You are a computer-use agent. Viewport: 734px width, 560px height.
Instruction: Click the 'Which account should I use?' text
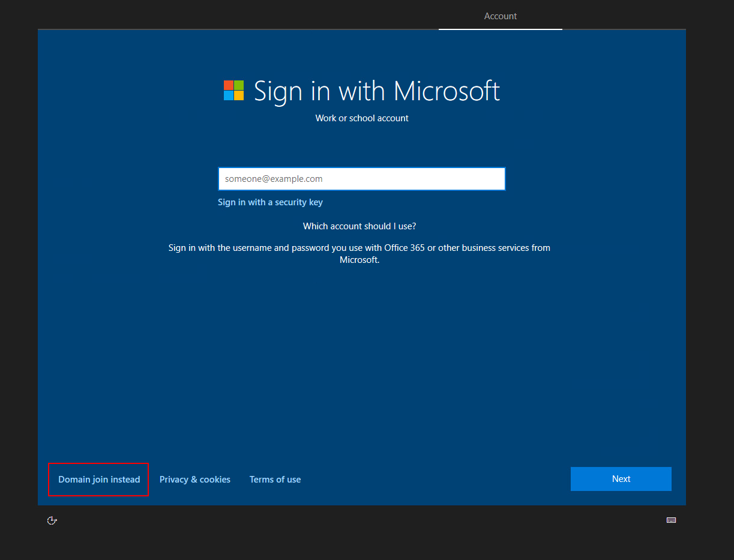click(x=359, y=226)
